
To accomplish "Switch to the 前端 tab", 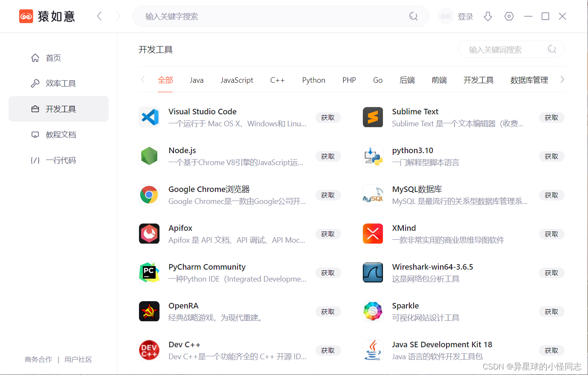I will [439, 80].
